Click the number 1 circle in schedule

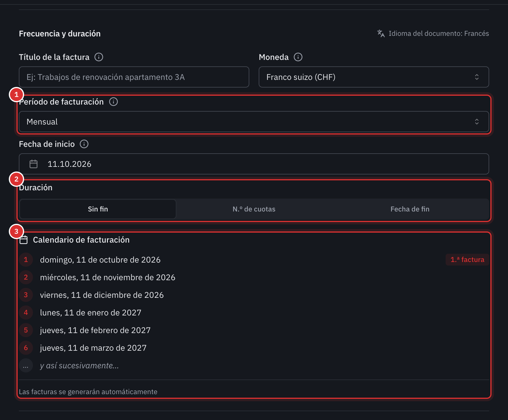point(26,260)
